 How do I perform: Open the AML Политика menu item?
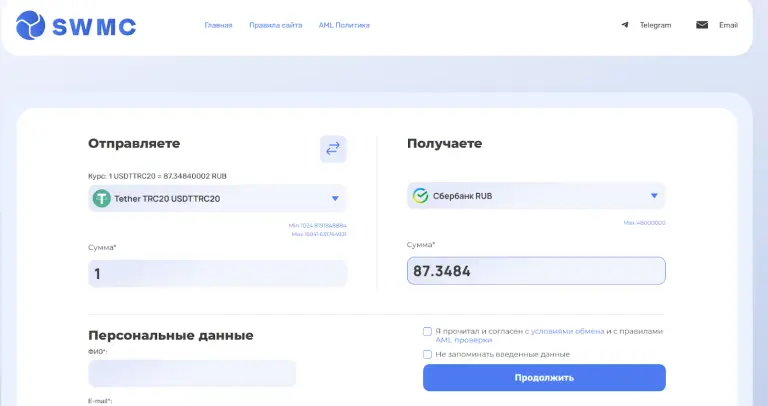344,25
